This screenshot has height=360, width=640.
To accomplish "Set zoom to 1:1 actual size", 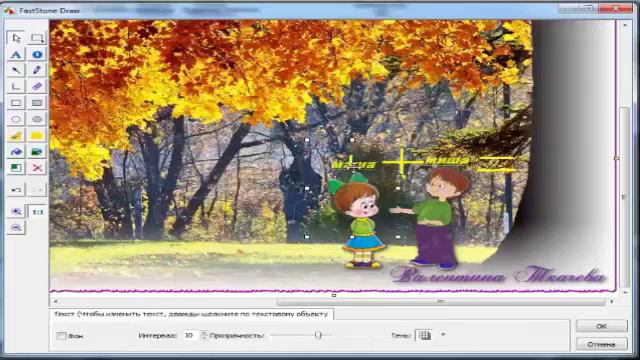I will [37, 212].
